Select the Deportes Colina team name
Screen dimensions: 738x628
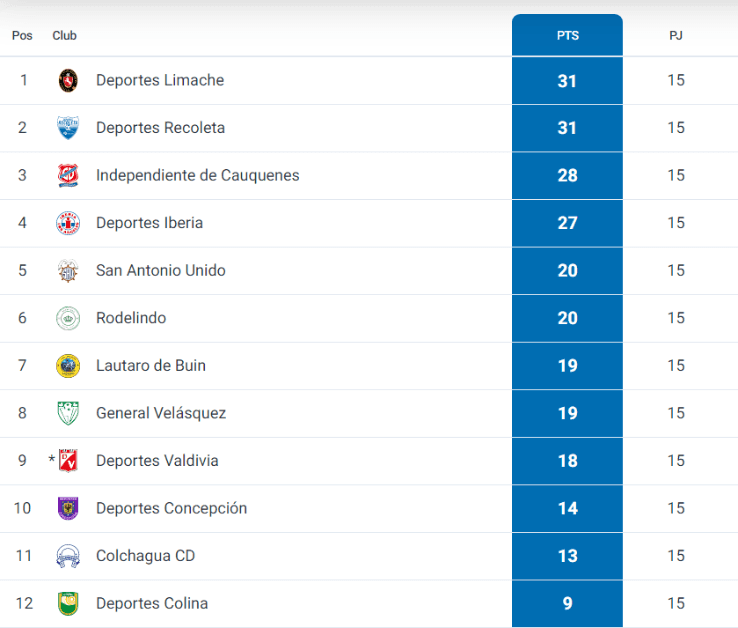pyautogui.click(x=152, y=603)
